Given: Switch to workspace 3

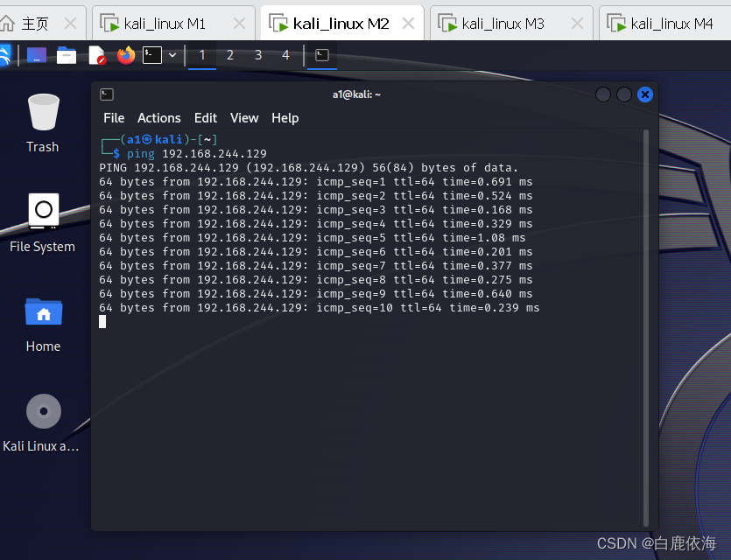Looking at the screenshot, I should click(257, 55).
